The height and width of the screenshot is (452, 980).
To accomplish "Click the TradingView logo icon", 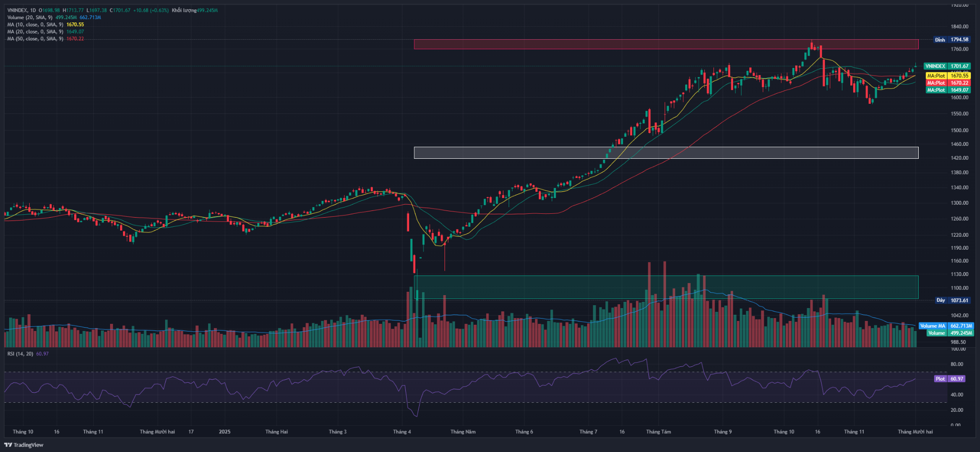I will click(x=8, y=445).
